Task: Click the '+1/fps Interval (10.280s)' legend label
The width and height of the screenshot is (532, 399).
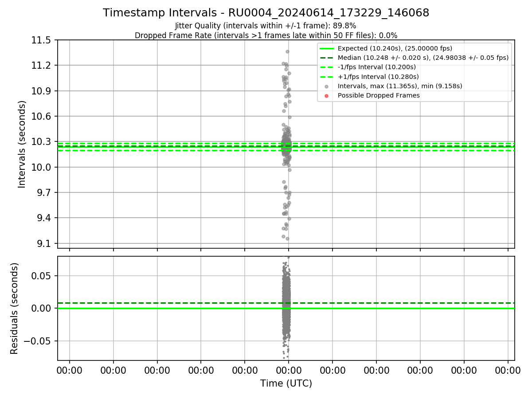Action: point(378,76)
